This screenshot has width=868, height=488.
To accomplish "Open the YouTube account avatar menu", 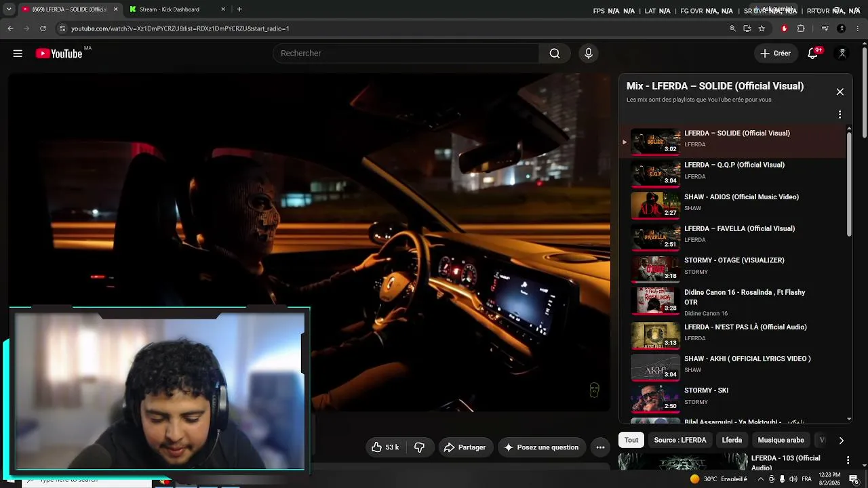I will 842,54.
